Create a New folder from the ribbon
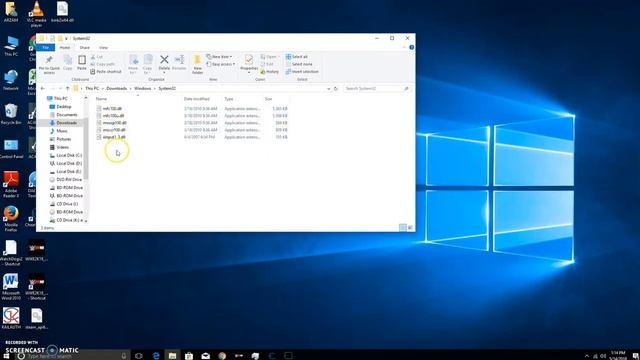The image size is (640, 360). click(x=198, y=64)
